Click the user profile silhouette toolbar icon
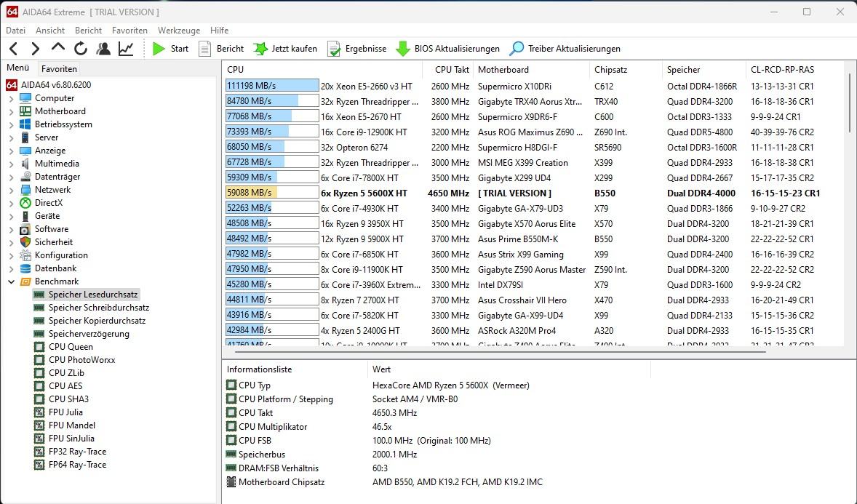The image size is (857, 504). pyautogui.click(x=103, y=49)
